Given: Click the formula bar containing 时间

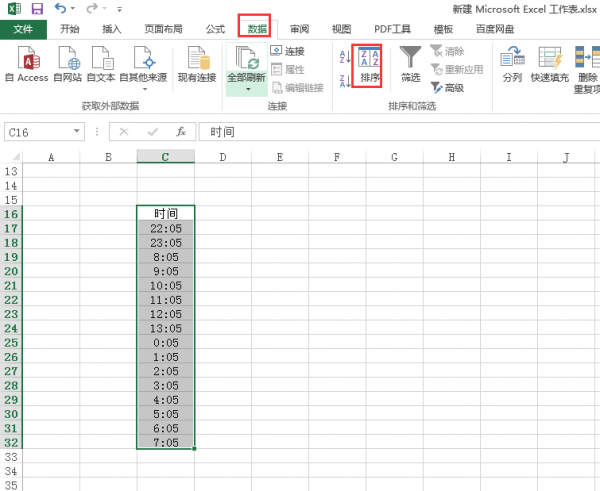Looking at the screenshot, I should [x=399, y=132].
